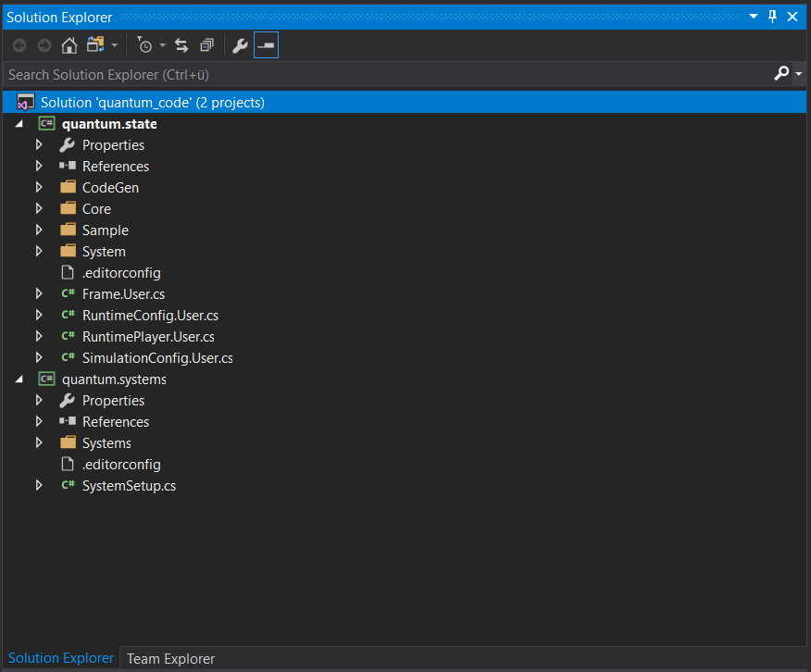The image size is (811, 672).
Task: Select SystemSetup.cs file
Action: [129, 486]
